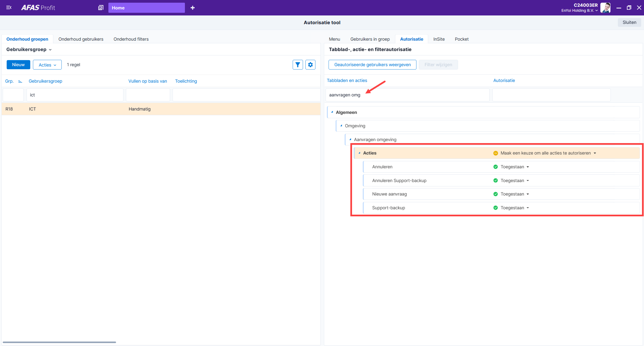Open the Acties dropdown button
This screenshot has width=644, height=346.
coord(47,65)
